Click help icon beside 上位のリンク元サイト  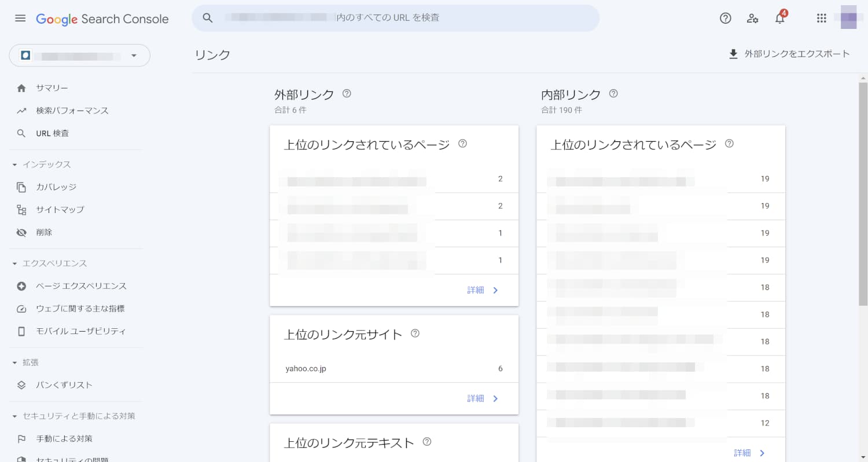click(415, 333)
